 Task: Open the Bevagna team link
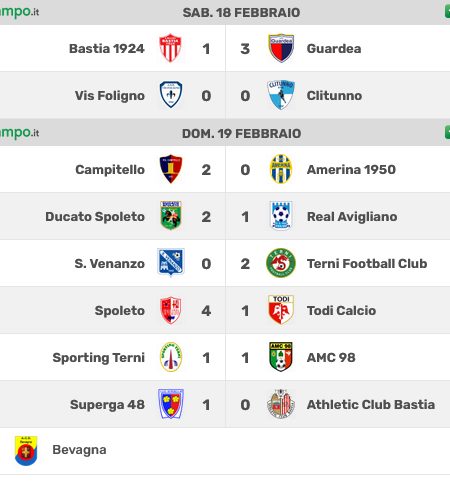79,450
